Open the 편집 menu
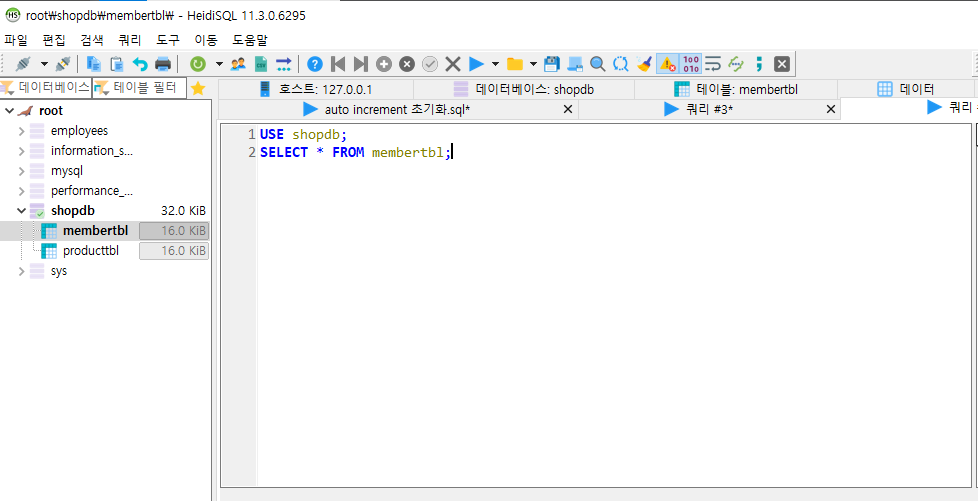The height and width of the screenshot is (501, 978). point(54,41)
